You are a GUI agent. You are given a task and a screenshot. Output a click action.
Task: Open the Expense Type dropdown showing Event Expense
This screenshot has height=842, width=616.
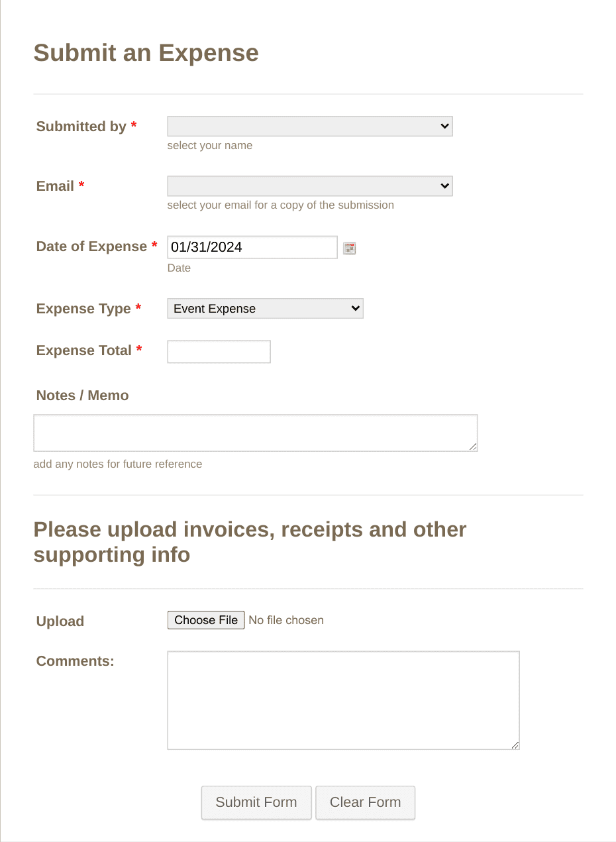[265, 308]
